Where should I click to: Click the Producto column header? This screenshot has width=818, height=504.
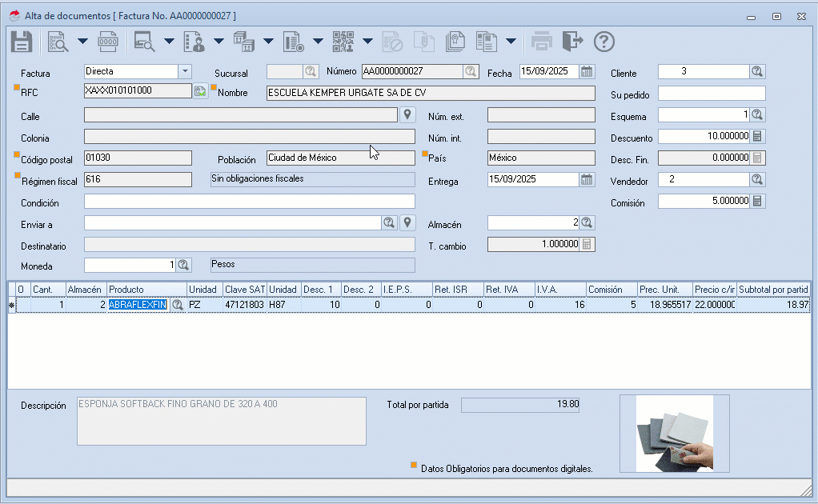[x=146, y=289]
